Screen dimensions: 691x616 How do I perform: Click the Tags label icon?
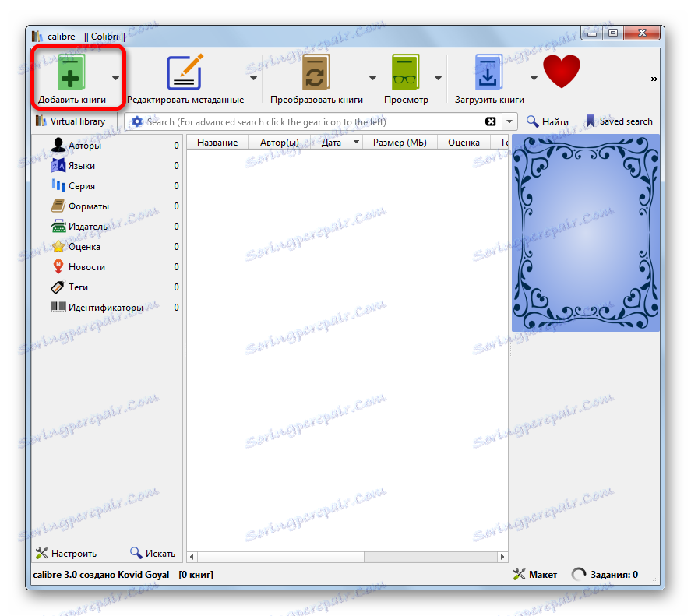(x=58, y=287)
